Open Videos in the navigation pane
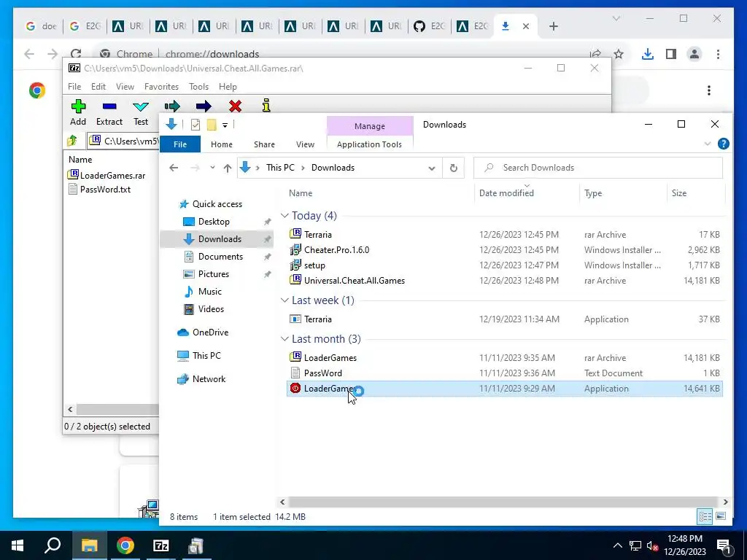Image resolution: width=747 pixels, height=560 pixels. tap(211, 309)
